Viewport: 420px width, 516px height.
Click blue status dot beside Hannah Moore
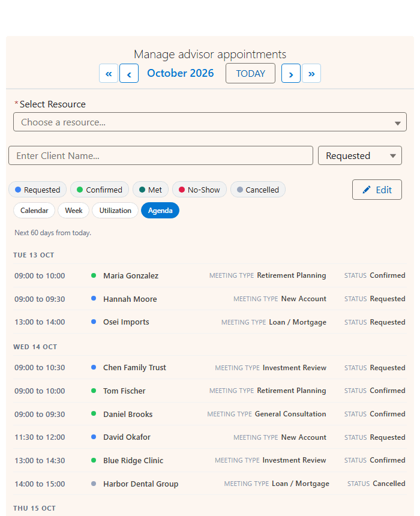click(x=94, y=298)
